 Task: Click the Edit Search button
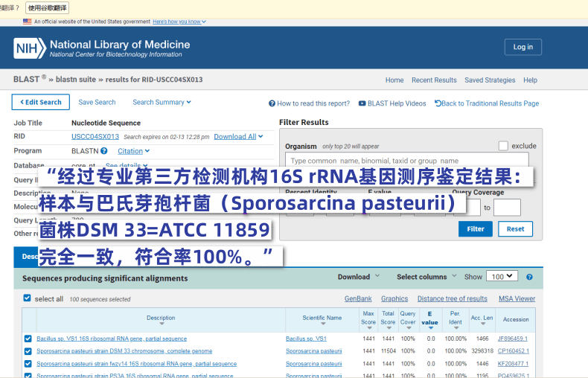click(40, 102)
